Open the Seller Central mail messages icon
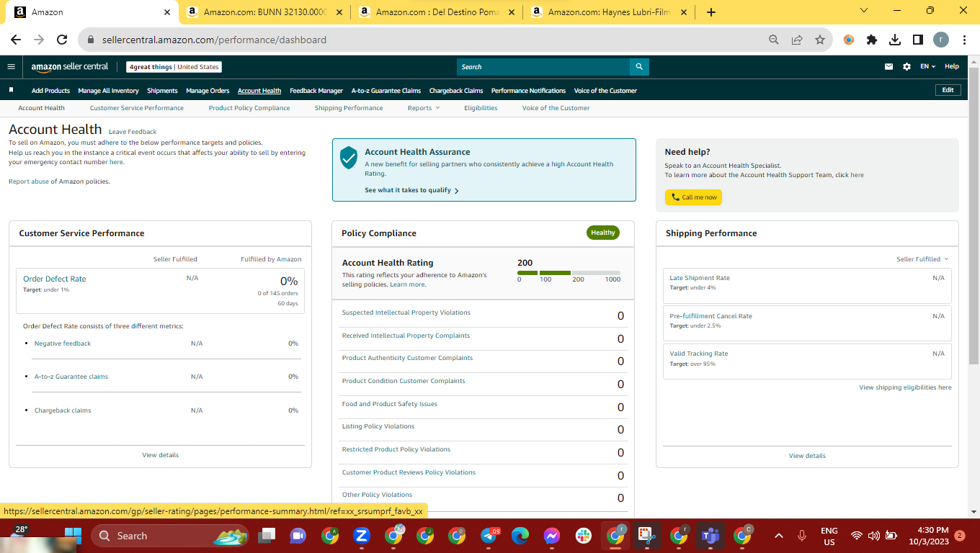 pyautogui.click(x=888, y=67)
